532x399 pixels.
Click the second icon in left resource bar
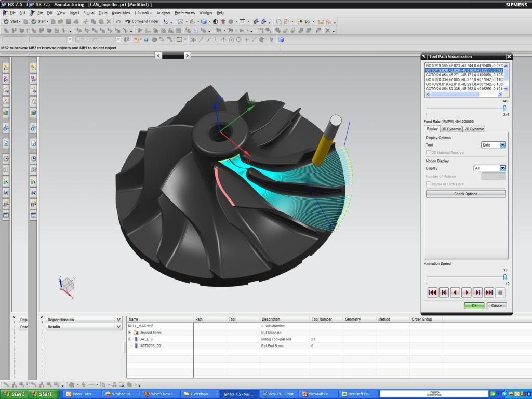tap(6, 79)
